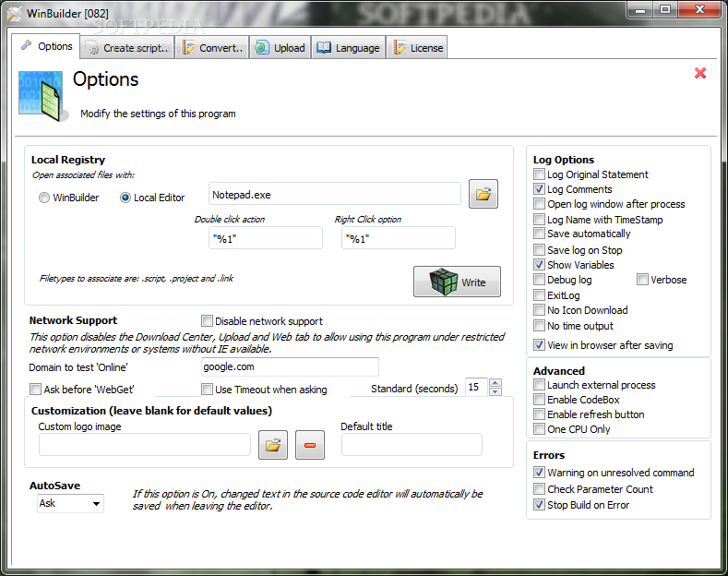Edit the Double click action field

pos(266,238)
